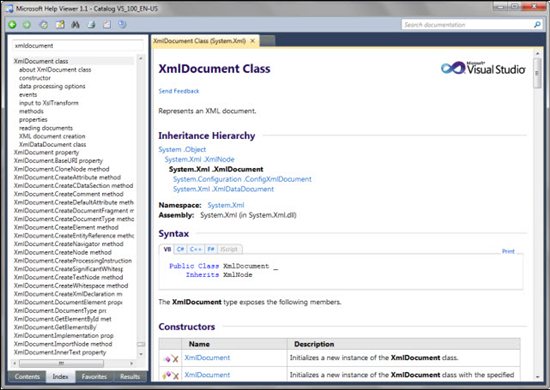Select the C# syntax tab
Image resolution: width=550 pixels, height=390 pixels.
(x=180, y=249)
